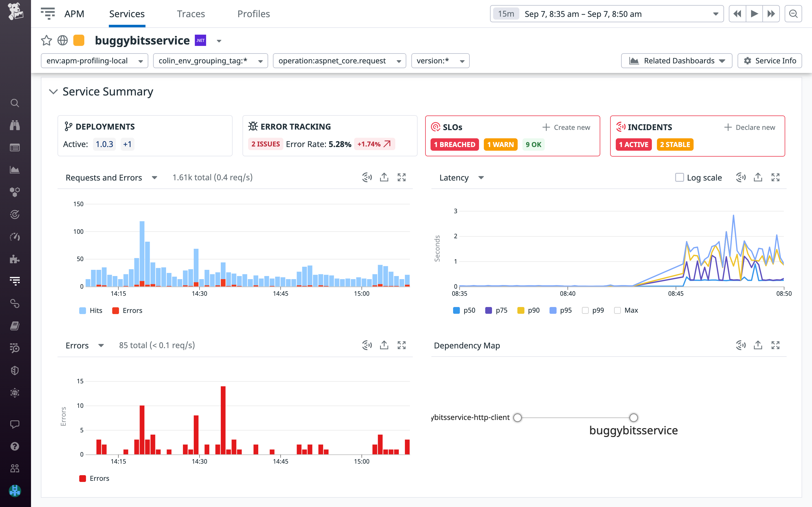Open the Watchdog binoculars icon in sidebar

(15, 125)
